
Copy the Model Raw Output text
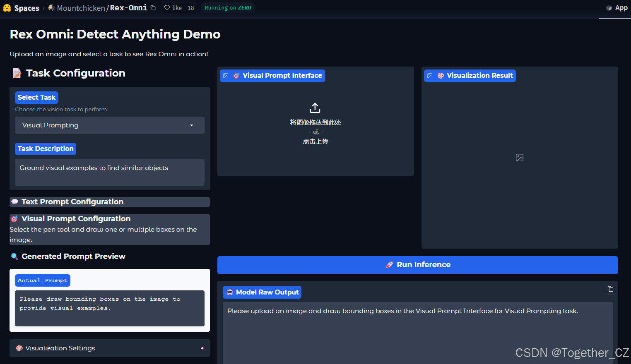[610, 289]
